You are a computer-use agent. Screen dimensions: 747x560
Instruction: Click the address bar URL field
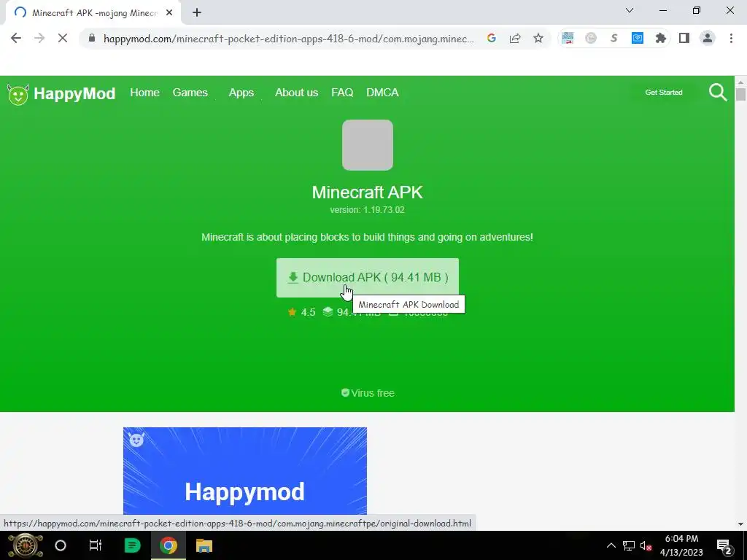289,39
